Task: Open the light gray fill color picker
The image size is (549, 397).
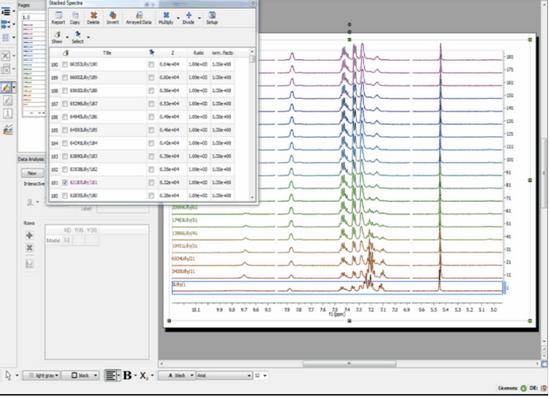Action: point(42,375)
